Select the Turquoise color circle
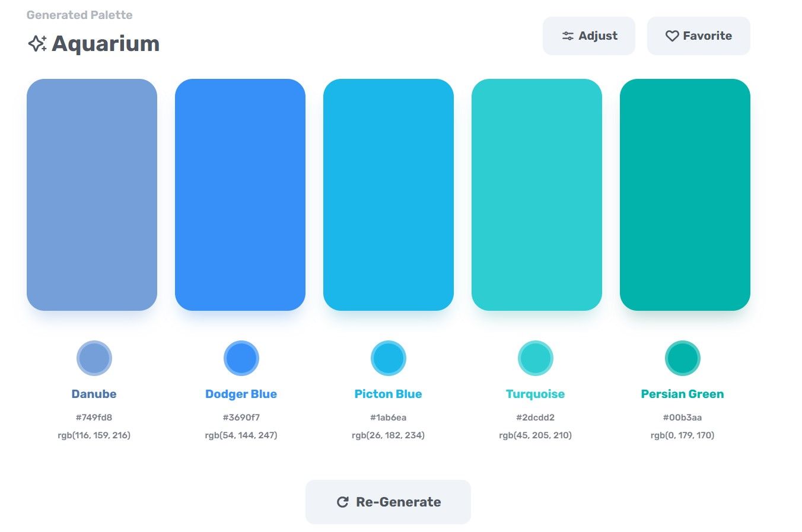802x532 pixels. (x=535, y=358)
